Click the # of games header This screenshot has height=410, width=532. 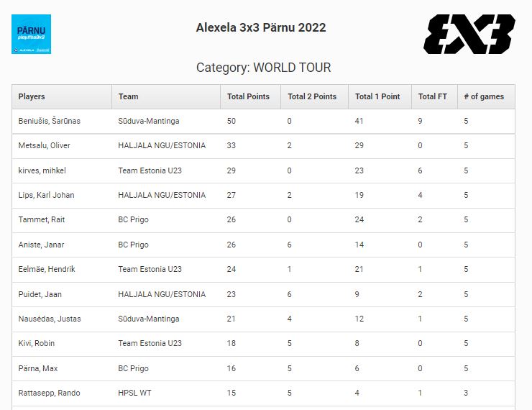coord(484,96)
